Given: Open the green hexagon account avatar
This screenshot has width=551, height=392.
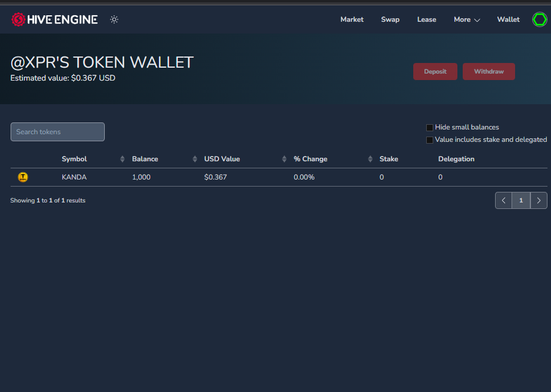Looking at the screenshot, I should point(539,19).
